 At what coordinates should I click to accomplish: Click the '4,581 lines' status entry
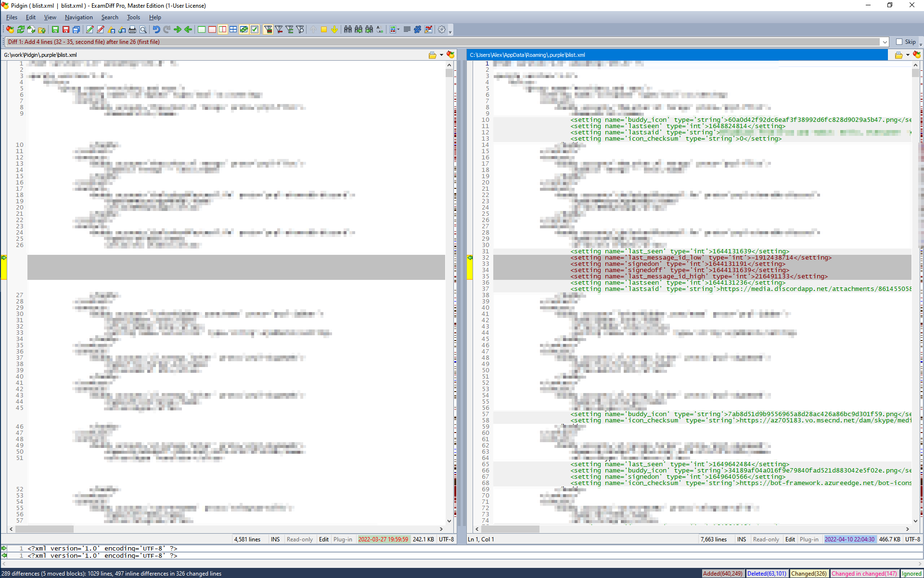pyautogui.click(x=247, y=539)
